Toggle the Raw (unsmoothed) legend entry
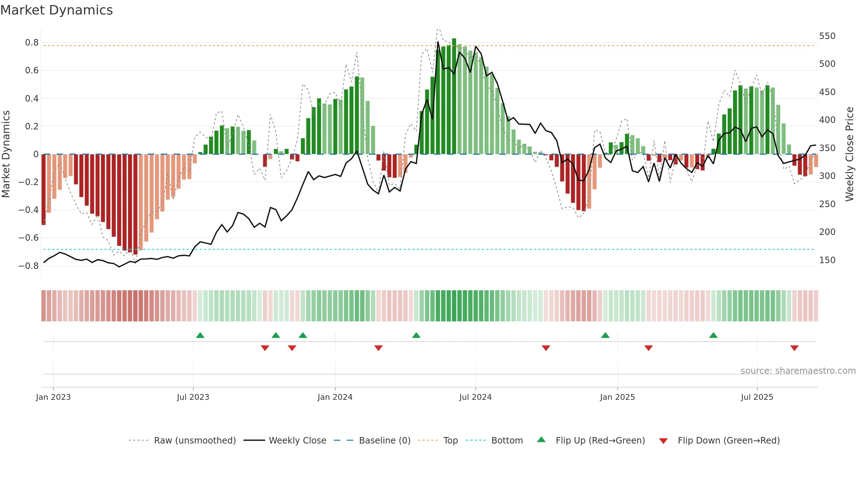The image size is (868, 488). tap(182, 440)
